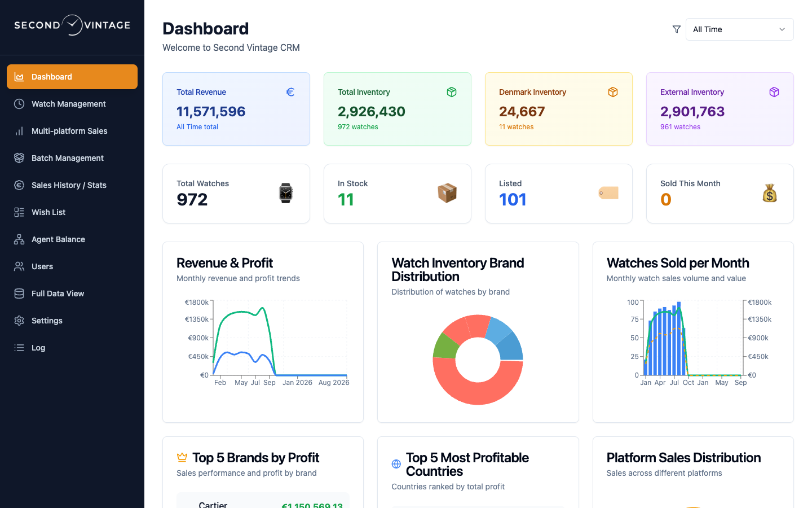Go to Multi-platform Sales page
This screenshot has height=508, width=812.
pos(72,131)
